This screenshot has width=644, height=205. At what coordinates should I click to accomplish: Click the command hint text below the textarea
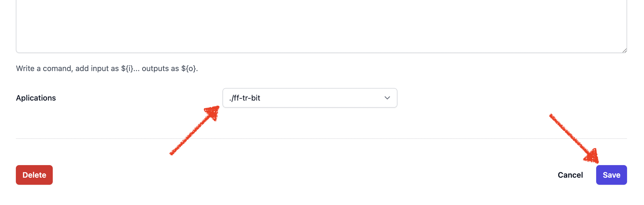pyautogui.click(x=107, y=68)
